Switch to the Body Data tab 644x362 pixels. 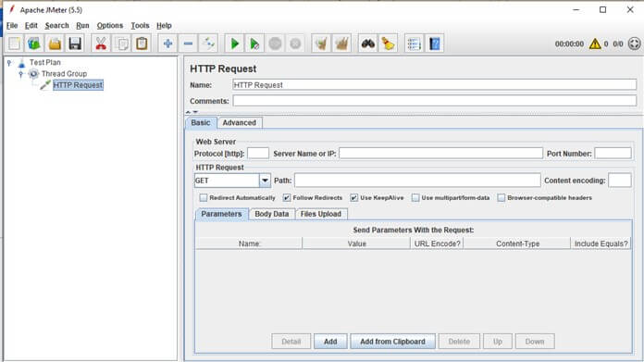tap(271, 214)
